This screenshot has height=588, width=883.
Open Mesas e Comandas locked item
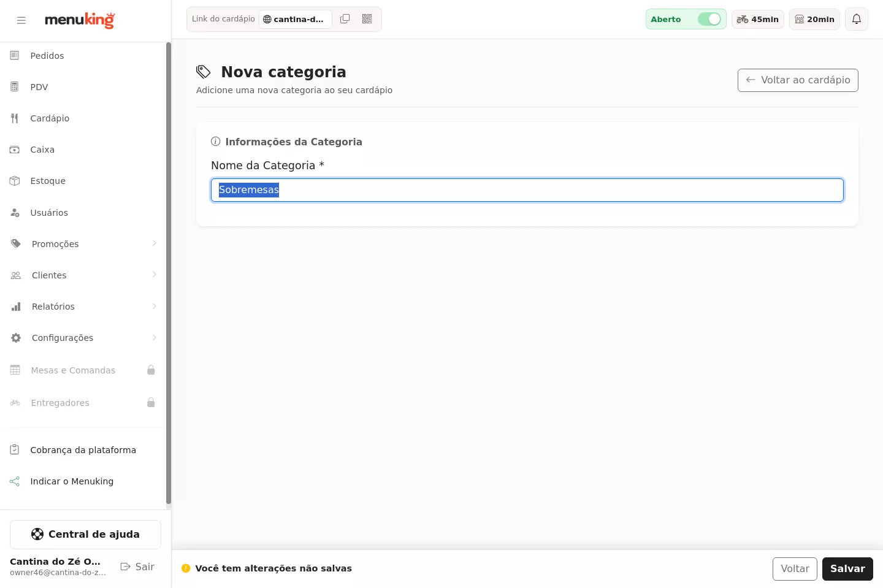(x=83, y=370)
